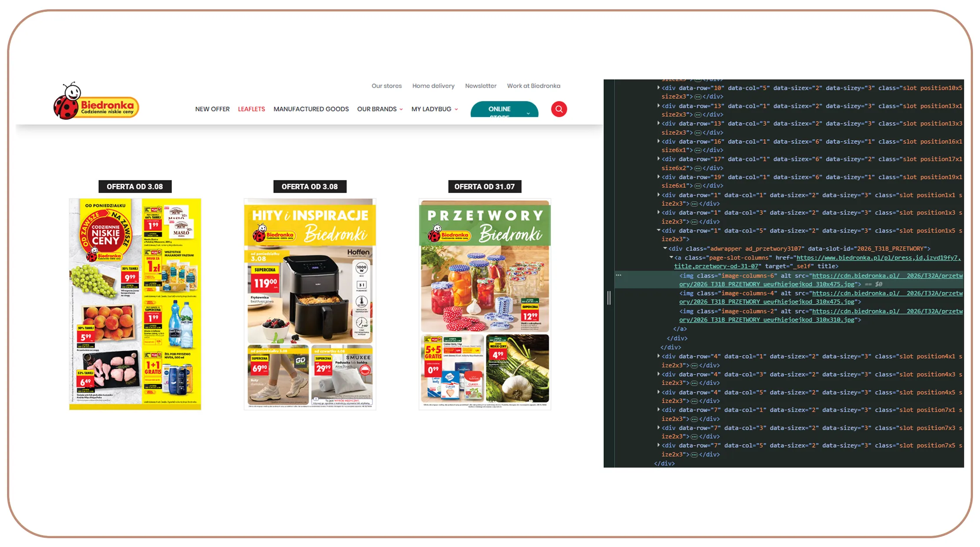
Task: Open the MY LADYBUG dropdown menu
Action: (435, 109)
